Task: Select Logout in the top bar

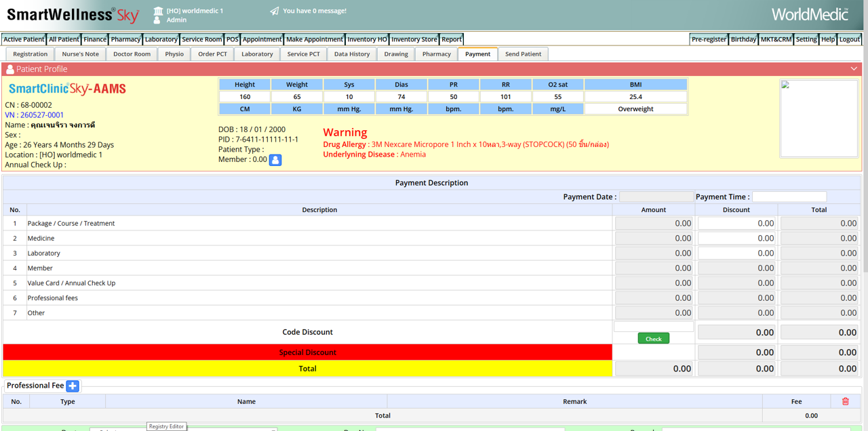Action: 850,39
